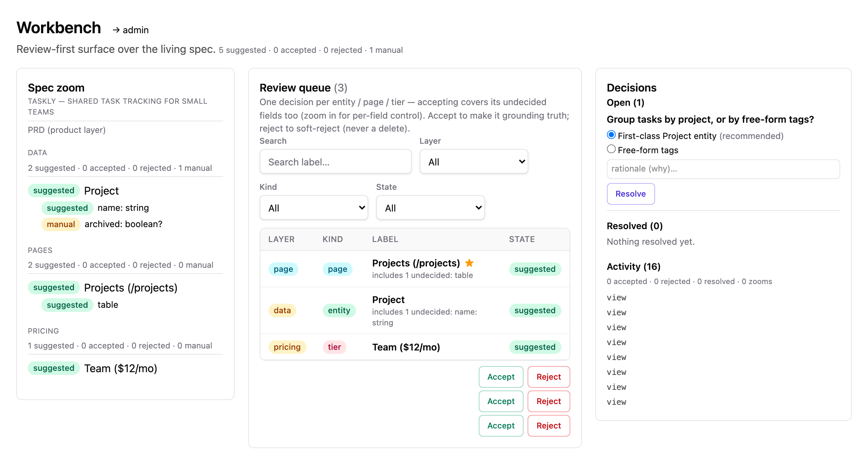Open the State filter dropdown
Screen dimensions: 868x461
(x=430, y=208)
